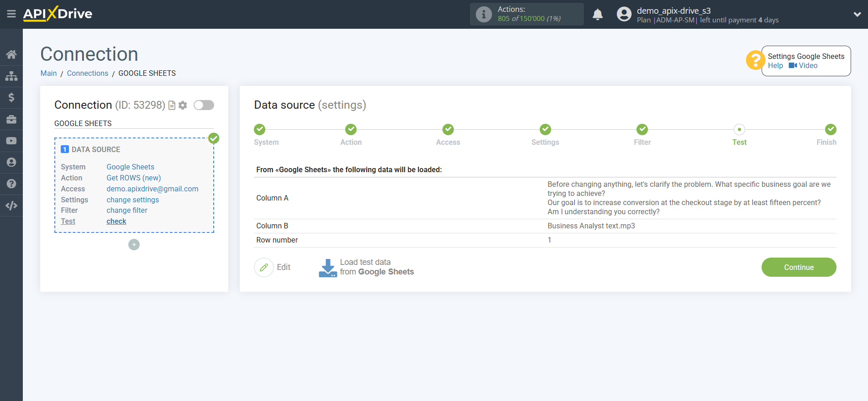Toggle the connection on/off switch
The width and height of the screenshot is (868, 401).
pos(204,105)
